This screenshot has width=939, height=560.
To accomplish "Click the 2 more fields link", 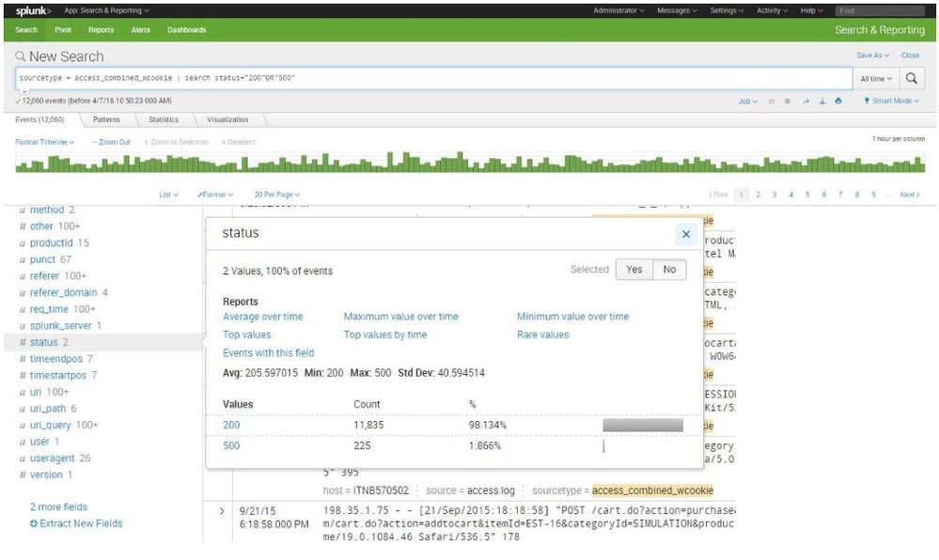I will coord(58,507).
